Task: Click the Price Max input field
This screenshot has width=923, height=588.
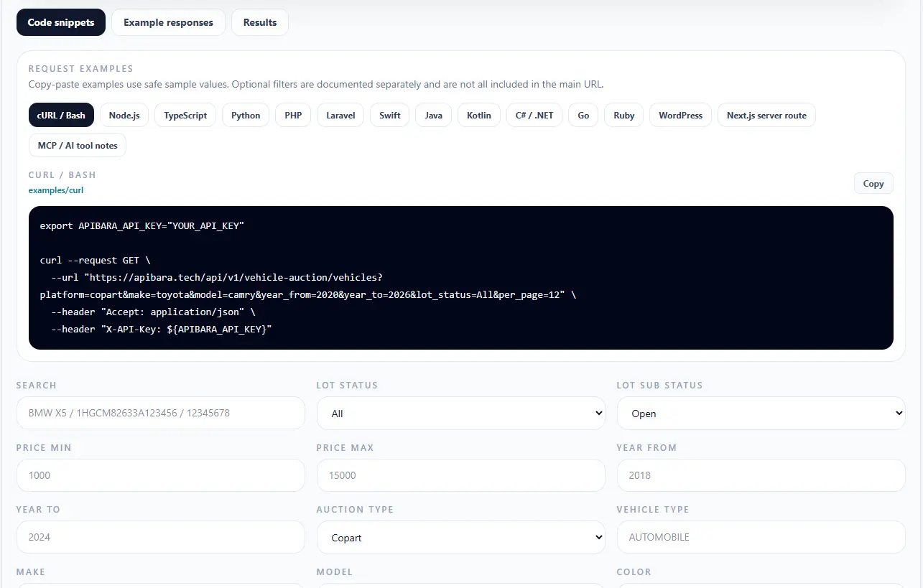Action: pyautogui.click(x=461, y=475)
